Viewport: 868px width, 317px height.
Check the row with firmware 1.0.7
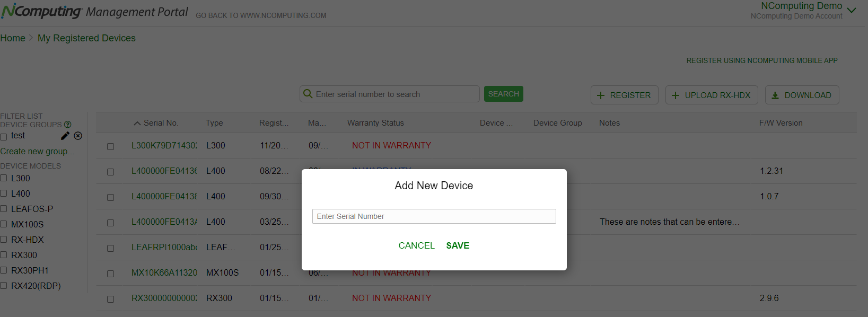pyautogui.click(x=110, y=197)
